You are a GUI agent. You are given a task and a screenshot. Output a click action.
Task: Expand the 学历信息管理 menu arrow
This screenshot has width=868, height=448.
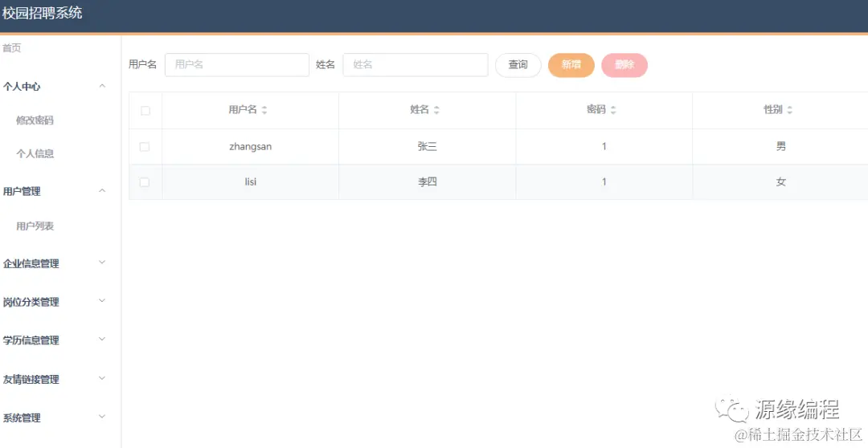(x=102, y=340)
